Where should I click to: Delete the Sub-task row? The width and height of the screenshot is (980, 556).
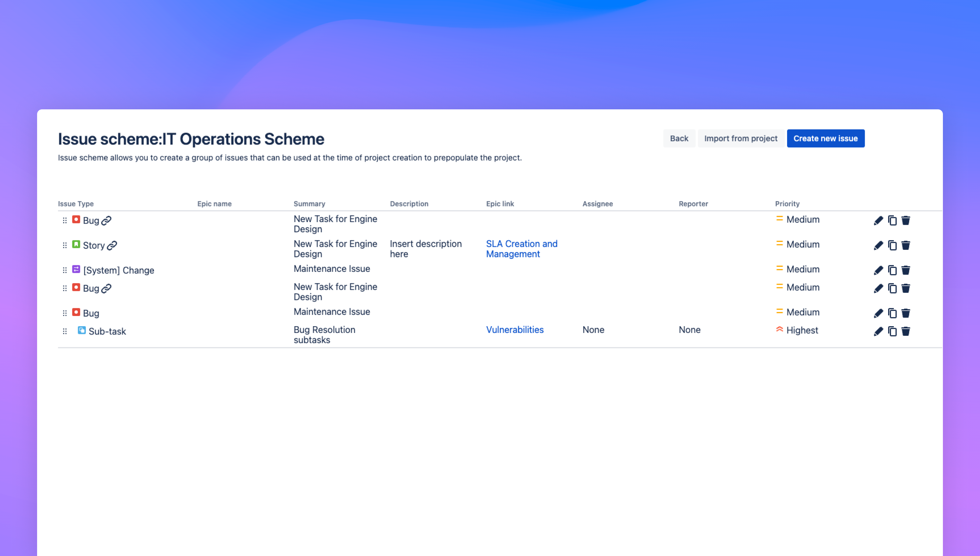905,331
